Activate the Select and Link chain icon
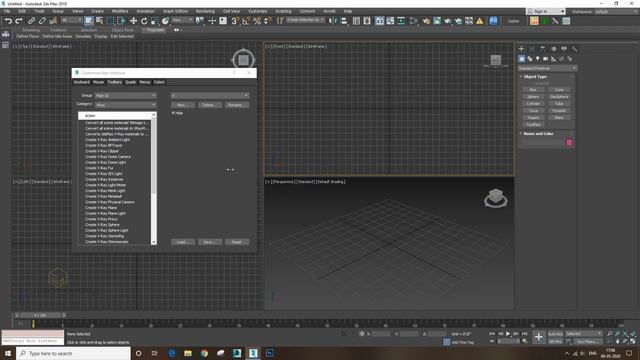This screenshot has width=640, height=360. 31,21
